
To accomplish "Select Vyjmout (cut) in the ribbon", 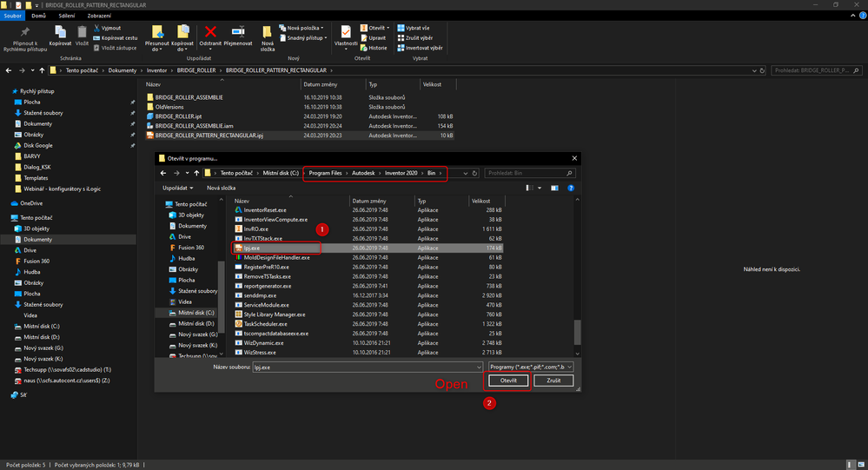I will pos(107,28).
